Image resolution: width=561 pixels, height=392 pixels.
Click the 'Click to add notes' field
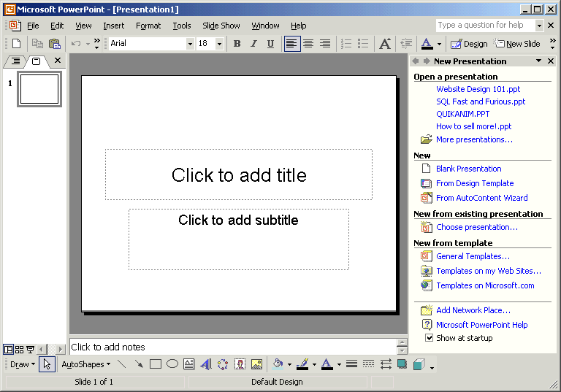[233, 347]
